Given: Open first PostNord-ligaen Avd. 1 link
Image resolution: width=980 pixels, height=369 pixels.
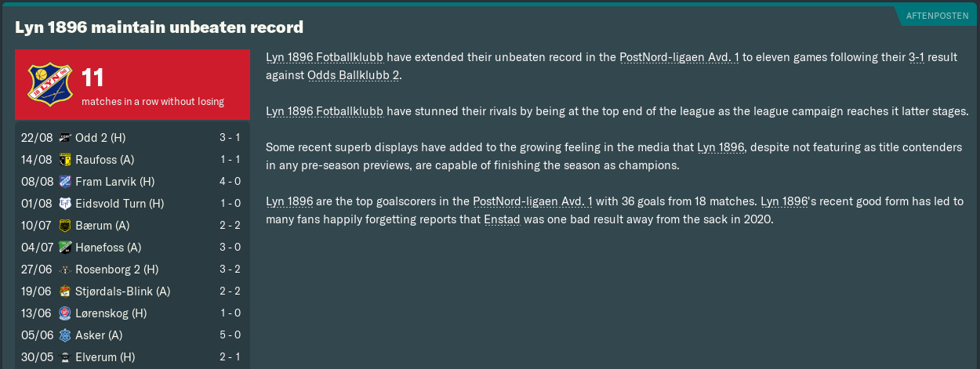Looking at the screenshot, I should (x=679, y=57).
